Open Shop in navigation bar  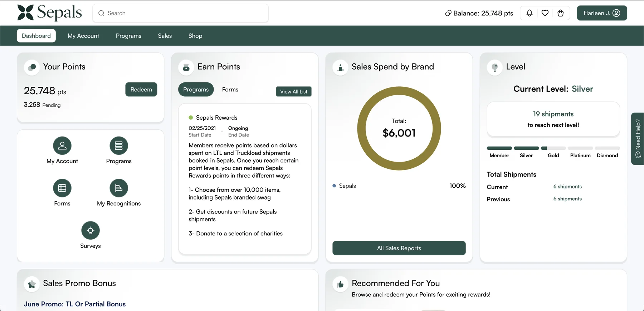tap(195, 36)
